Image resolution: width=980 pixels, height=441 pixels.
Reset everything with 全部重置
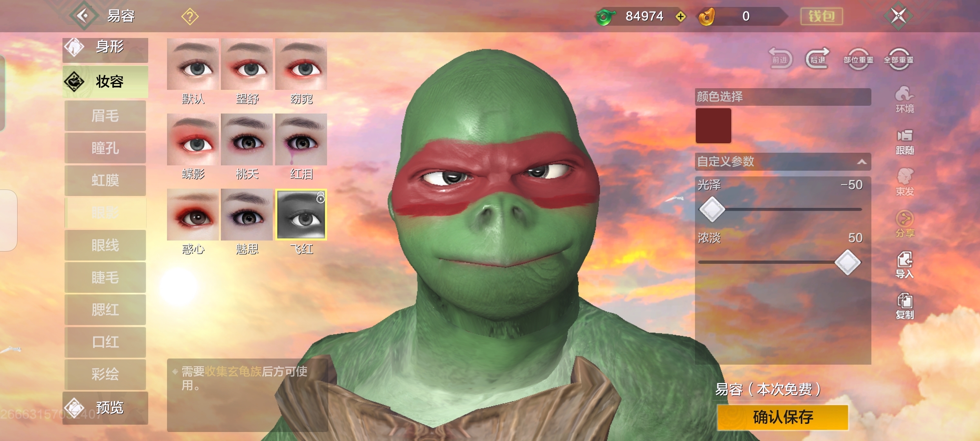pos(898,60)
